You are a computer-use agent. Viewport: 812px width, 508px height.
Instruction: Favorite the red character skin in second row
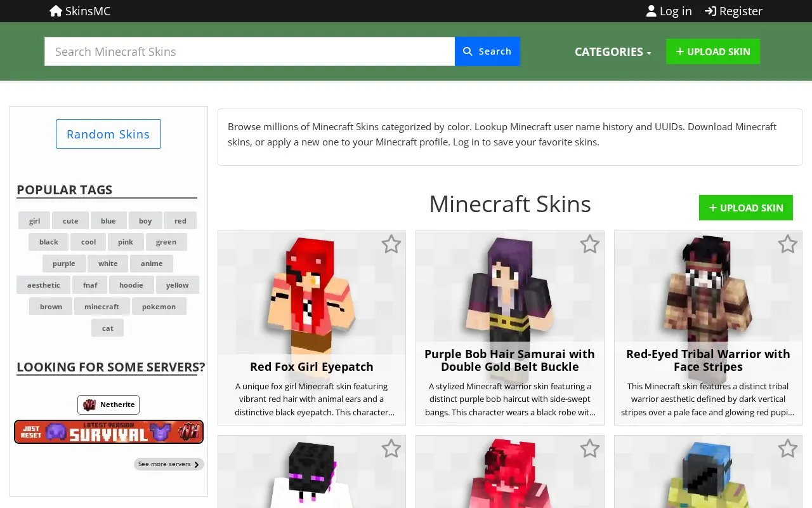(x=590, y=449)
